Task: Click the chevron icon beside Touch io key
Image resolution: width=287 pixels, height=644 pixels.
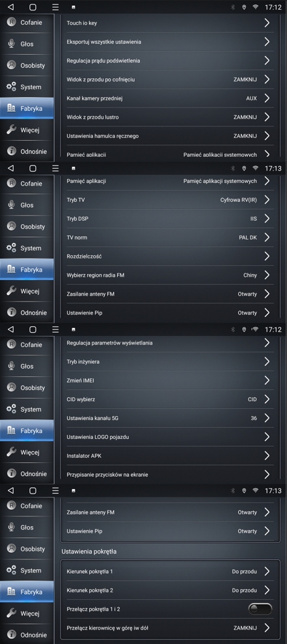Action: coord(267,23)
